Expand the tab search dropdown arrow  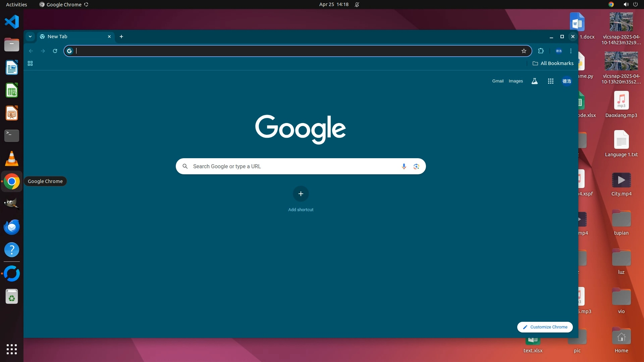pyautogui.click(x=30, y=37)
